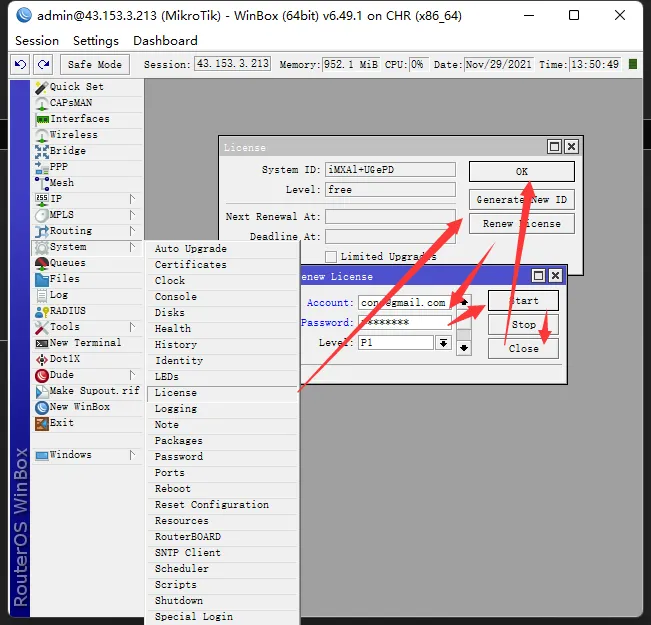651x625 pixels.
Task: Select Packages from System submenu
Action: 178,441
